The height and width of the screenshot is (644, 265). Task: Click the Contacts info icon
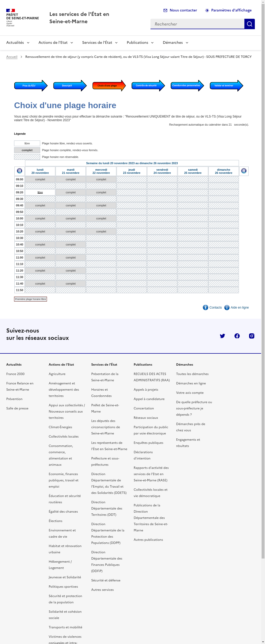[206, 308]
